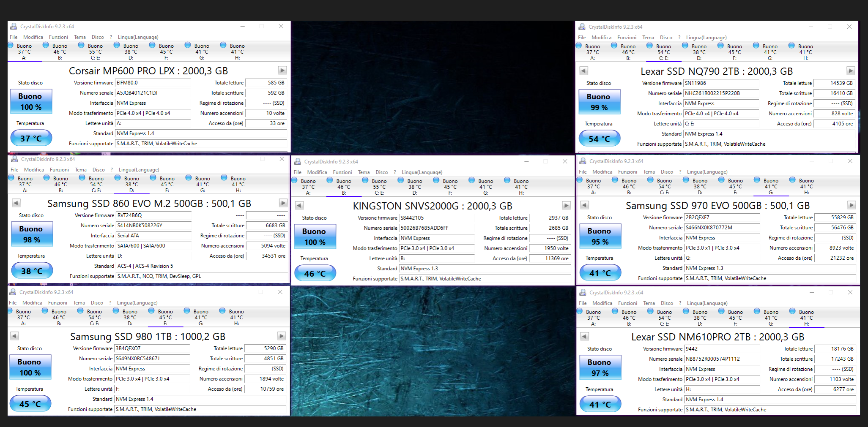Select disk B: tab in Corsair MP600 window
Screen dimensions: 868x427
[60, 52]
